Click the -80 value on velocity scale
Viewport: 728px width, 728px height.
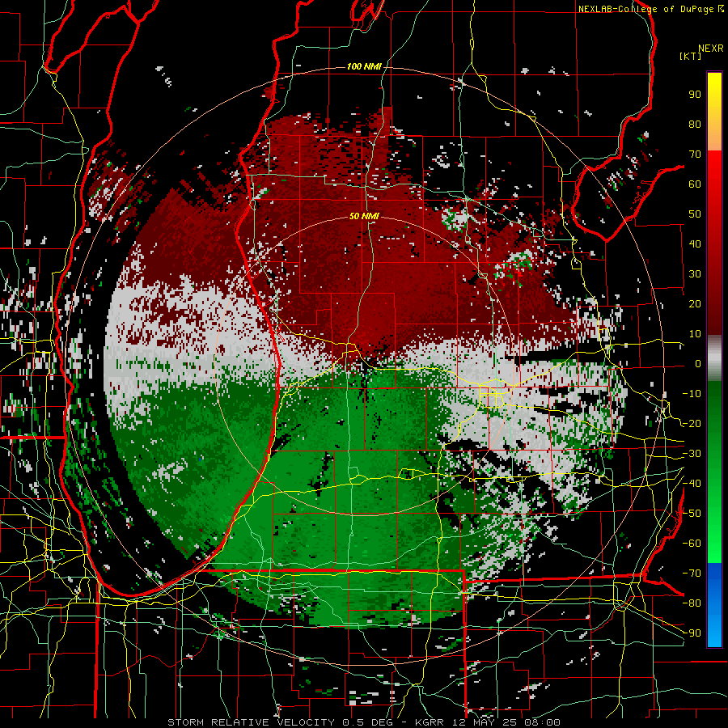pyautogui.click(x=692, y=603)
